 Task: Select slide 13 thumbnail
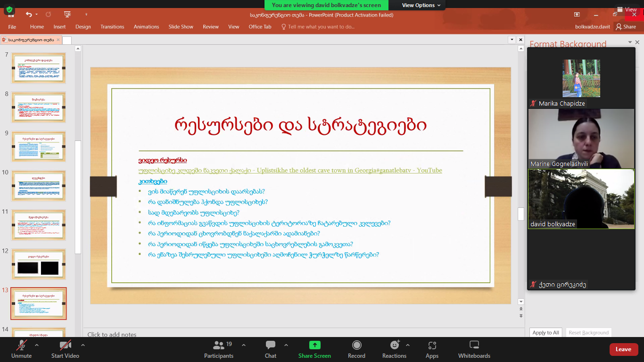tap(39, 304)
